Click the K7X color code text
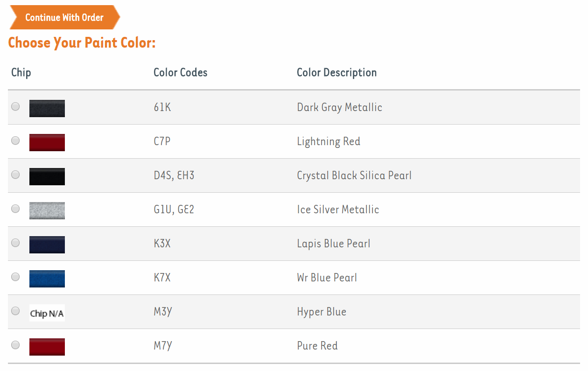The height and width of the screenshot is (371, 588). [x=162, y=278]
